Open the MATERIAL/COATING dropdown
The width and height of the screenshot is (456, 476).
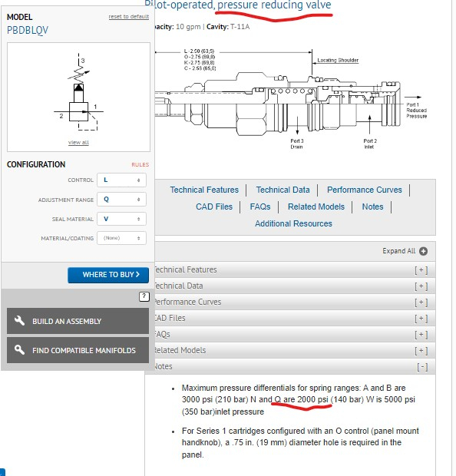[x=121, y=238]
